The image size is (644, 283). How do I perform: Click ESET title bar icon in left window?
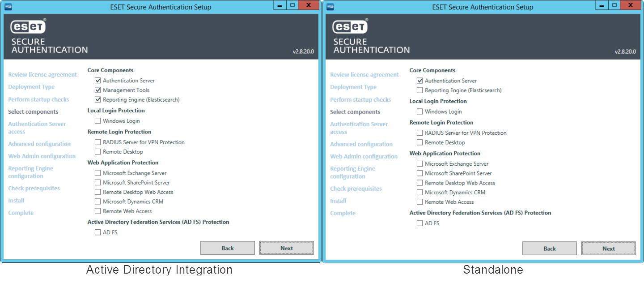point(8,7)
